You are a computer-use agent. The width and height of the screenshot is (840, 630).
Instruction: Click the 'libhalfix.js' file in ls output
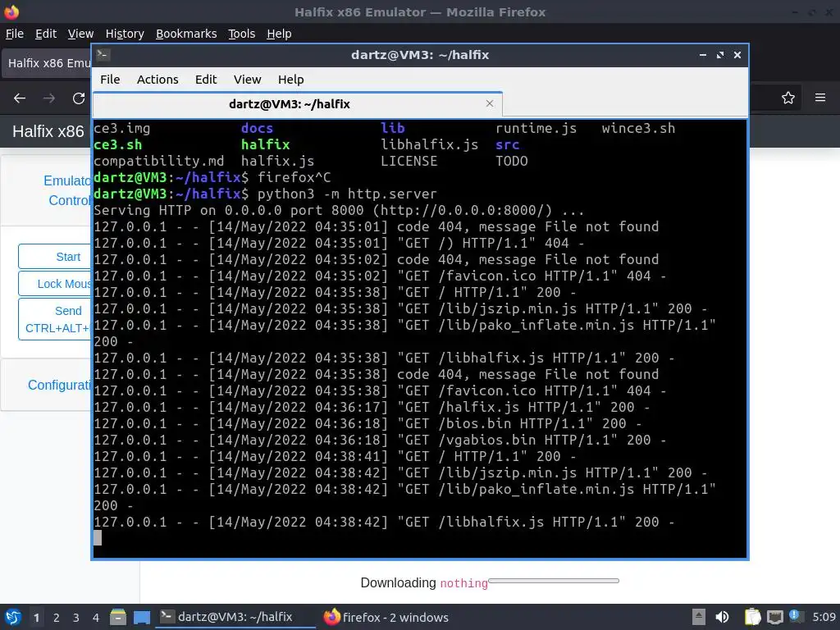430,144
